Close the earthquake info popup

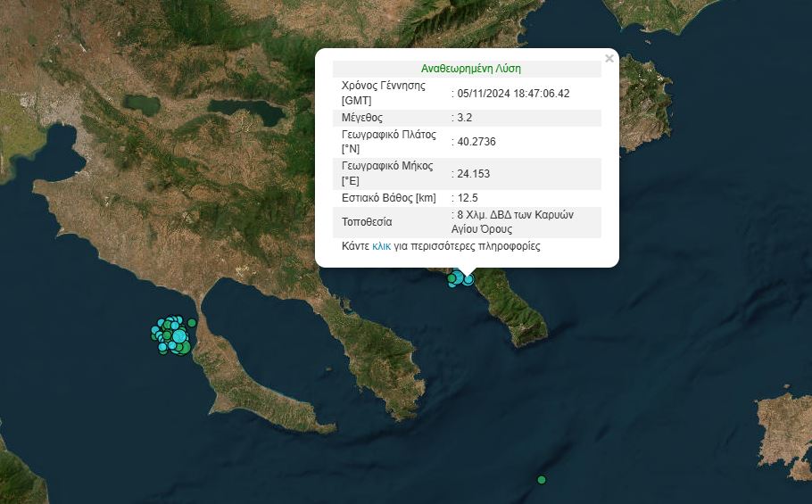point(609,59)
